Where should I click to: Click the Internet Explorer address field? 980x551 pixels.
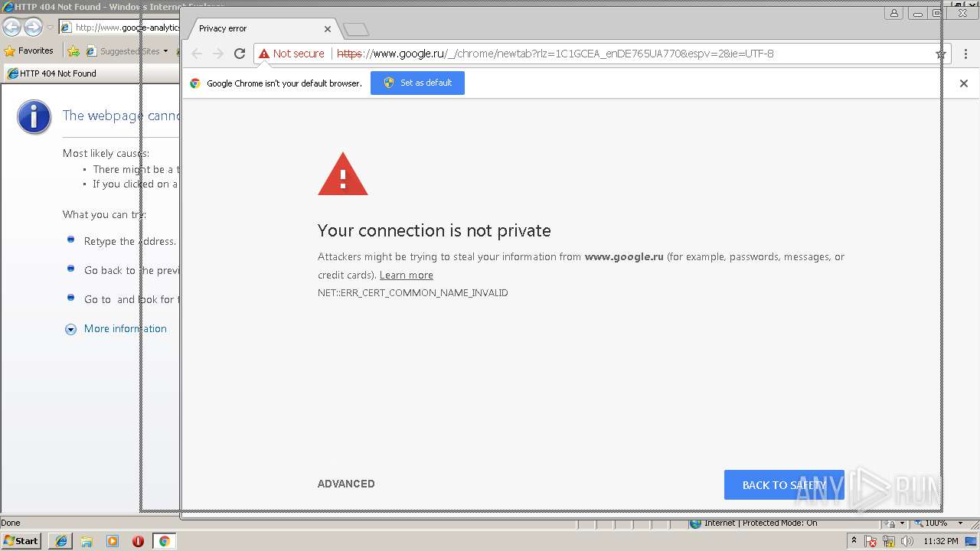pos(119,28)
